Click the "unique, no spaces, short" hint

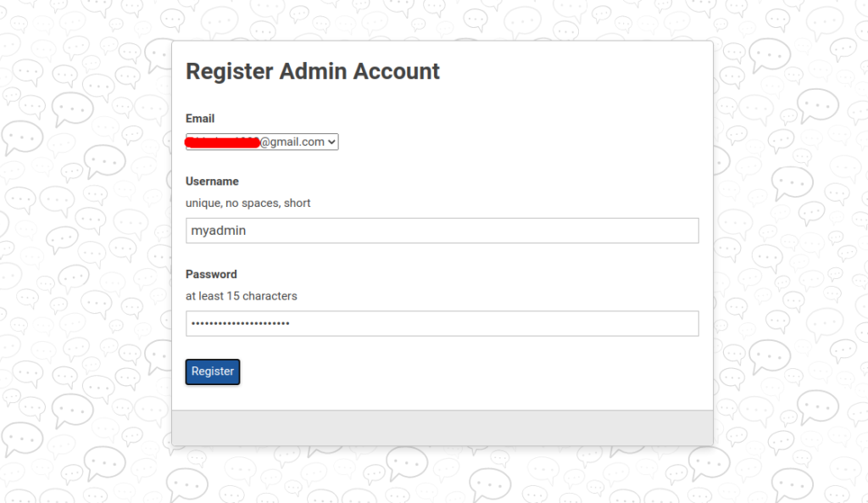click(x=248, y=203)
